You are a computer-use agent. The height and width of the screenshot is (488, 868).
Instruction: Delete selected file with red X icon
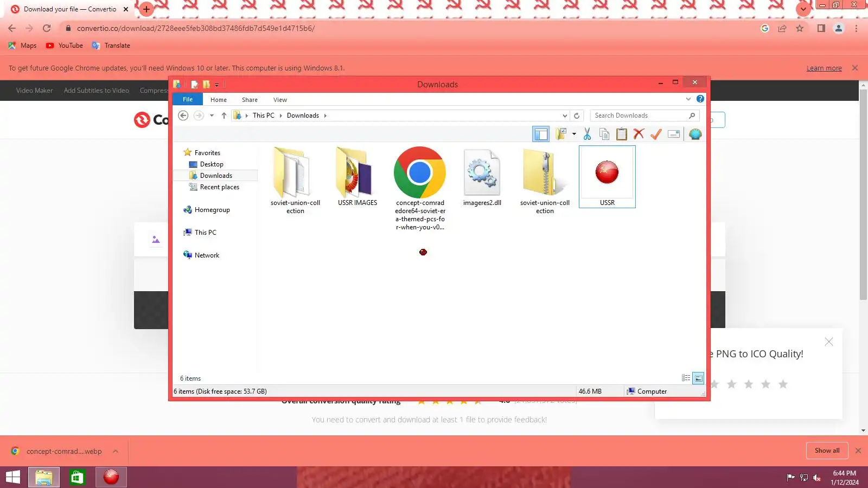[639, 134]
